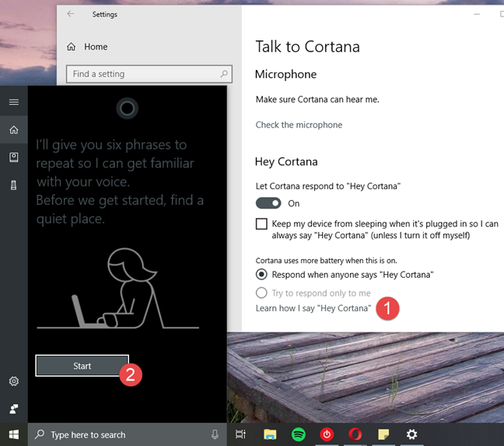Open the Cortana Devices icon

tap(13, 185)
